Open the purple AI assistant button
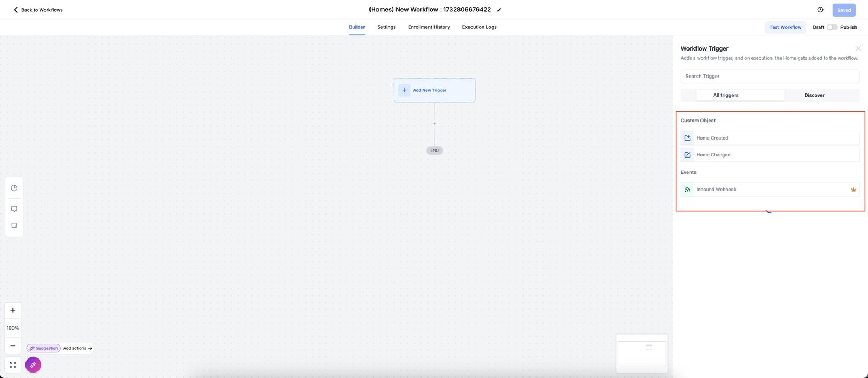Viewport: 868px width, 378px height. click(33, 364)
